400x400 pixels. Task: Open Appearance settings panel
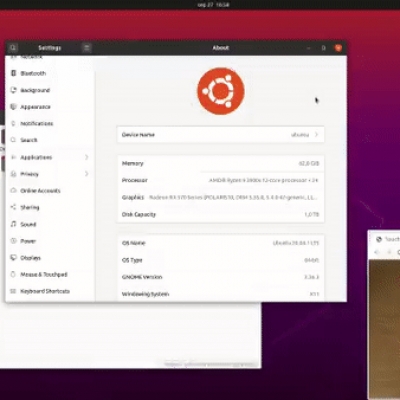[x=50, y=107]
